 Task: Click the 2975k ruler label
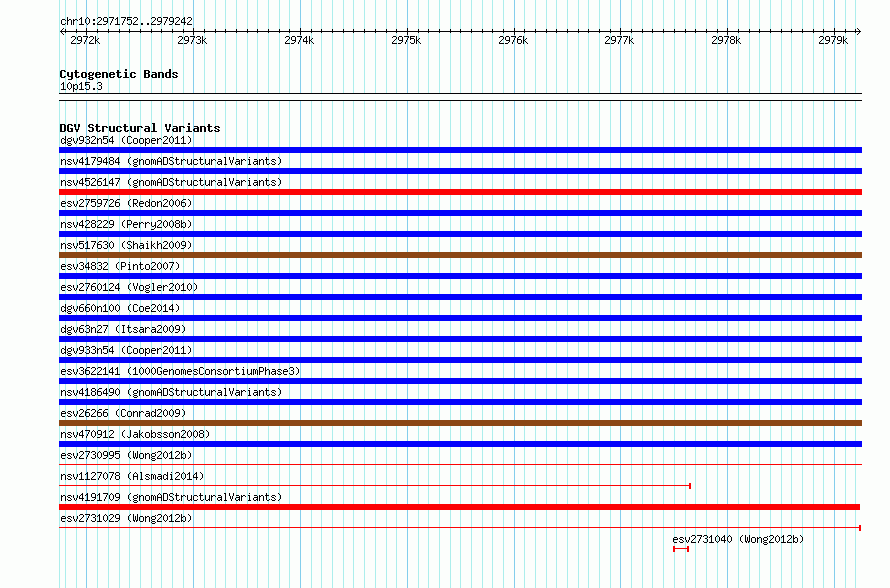click(406, 40)
